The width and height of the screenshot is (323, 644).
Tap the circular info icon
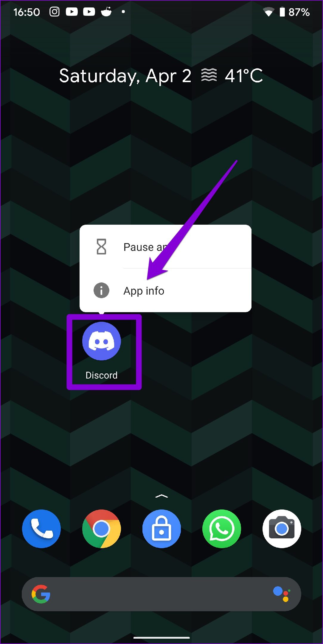101,290
